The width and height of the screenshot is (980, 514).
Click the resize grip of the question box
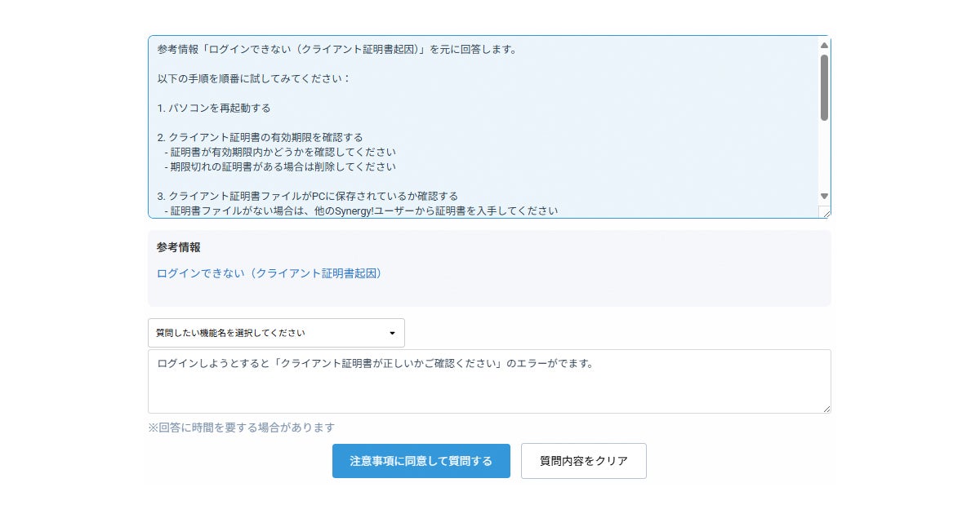[826, 408]
